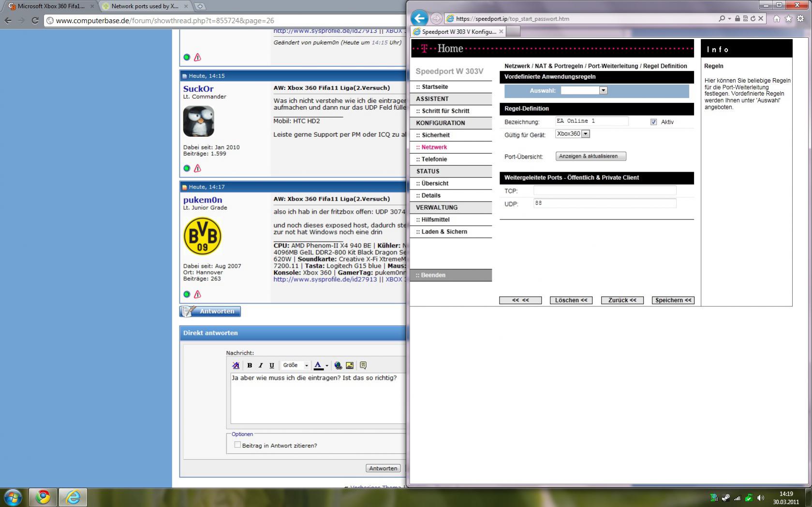Screen dimensions: 812x507
Task: Insert an image in the reply editor
Action: coord(350,365)
